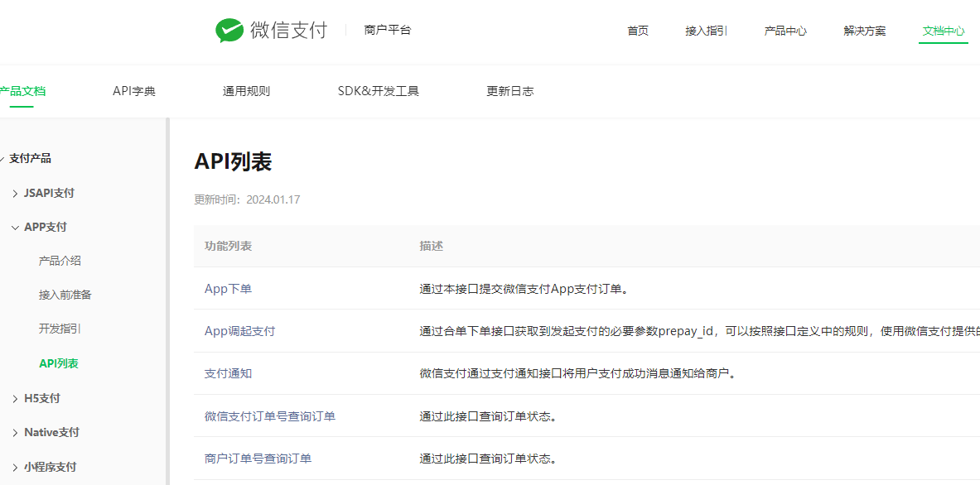
Task: Open 产品中心 in the top navigation
Action: pos(785,31)
